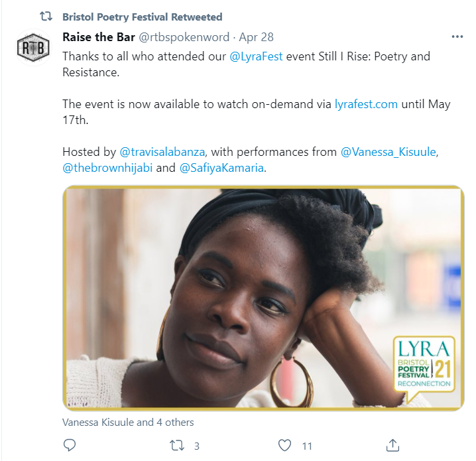Image resolution: width=476 pixels, height=461 pixels.
Task: Click the LYRA Bristol Poetry Festival logo
Action: (x=423, y=365)
